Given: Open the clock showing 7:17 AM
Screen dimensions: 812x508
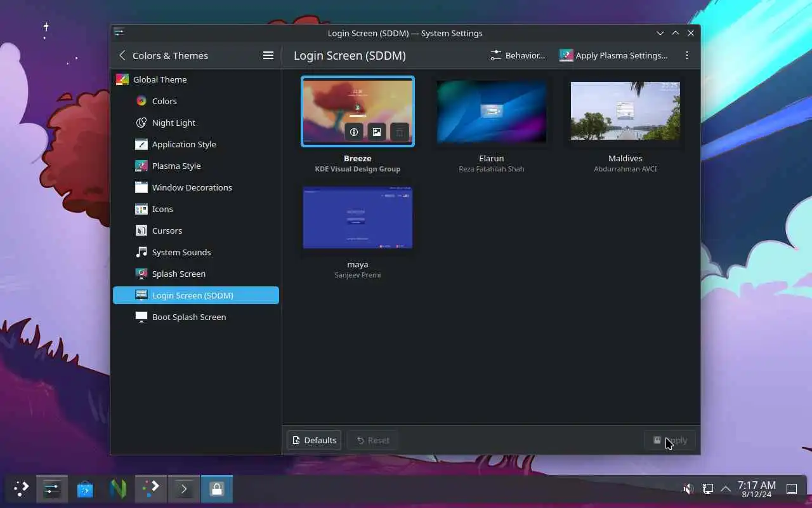Looking at the screenshot, I should point(756,489).
